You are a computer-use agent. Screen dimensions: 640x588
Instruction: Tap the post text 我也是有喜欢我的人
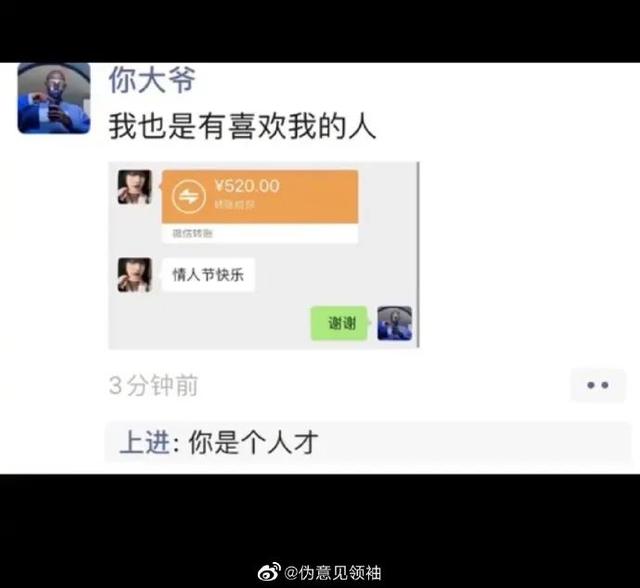(242, 126)
